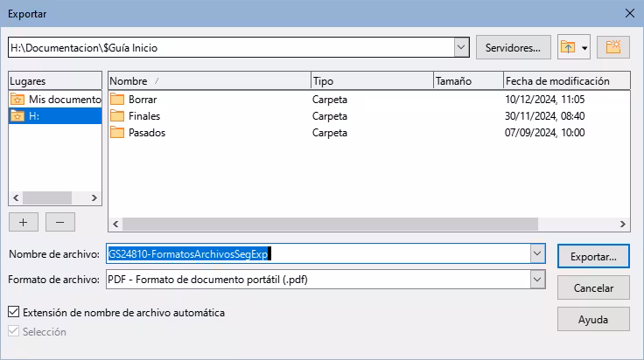Toggle Extensión de nombre de archivo automática checkbox
Image resolution: width=644 pixels, height=360 pixels.
tap(13, 312)
